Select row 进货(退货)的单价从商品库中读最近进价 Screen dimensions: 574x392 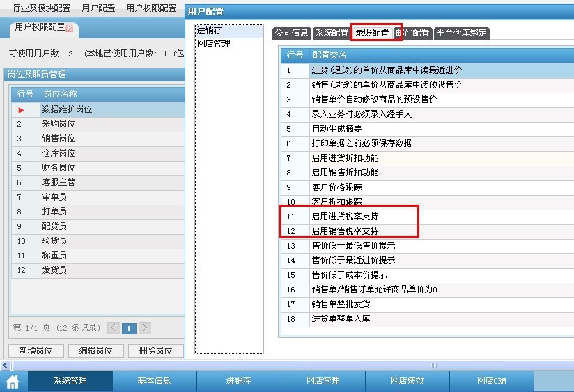click(428, 70)
